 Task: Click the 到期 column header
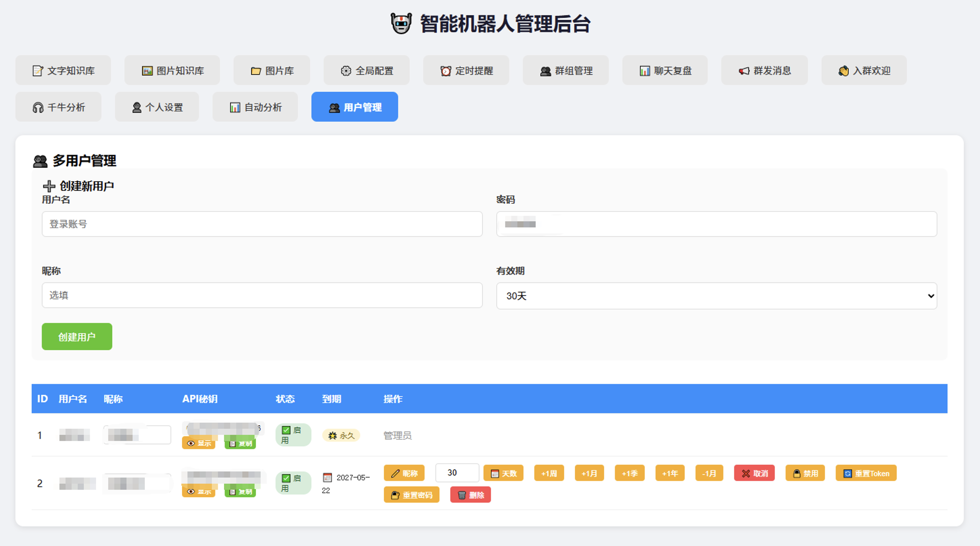coord(331,399)
